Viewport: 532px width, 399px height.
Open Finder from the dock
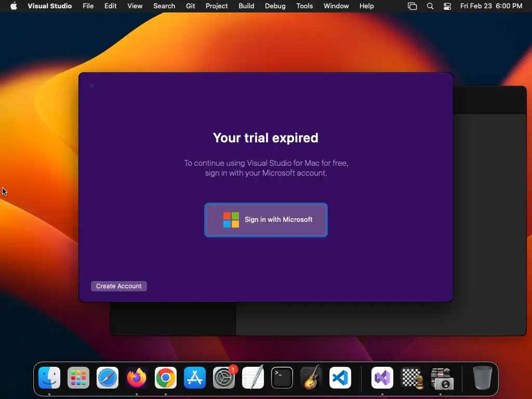[49, 378]
